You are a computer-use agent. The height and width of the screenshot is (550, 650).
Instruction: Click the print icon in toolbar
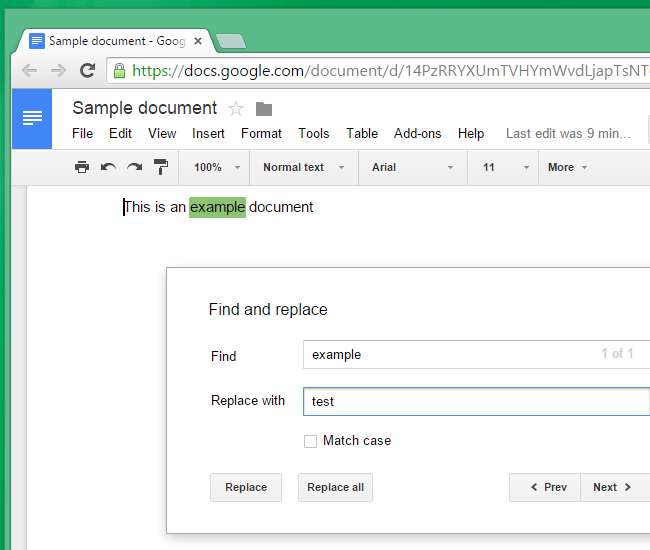82,167
